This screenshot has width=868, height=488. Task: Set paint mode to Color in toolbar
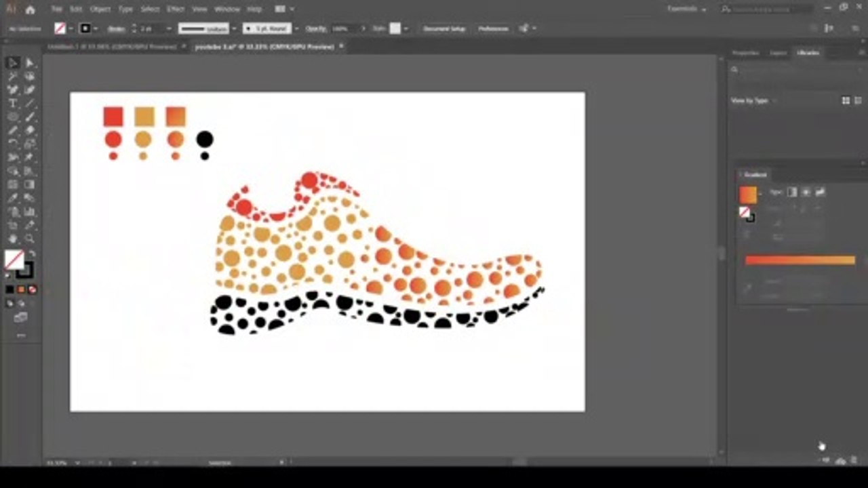pyautogui.click(x=9, y=289)
